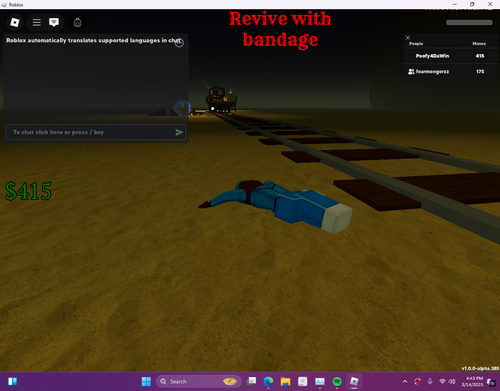Click the sync status tray icon
The height and width of the screenshot is (391, 500).
coord(417,381)
